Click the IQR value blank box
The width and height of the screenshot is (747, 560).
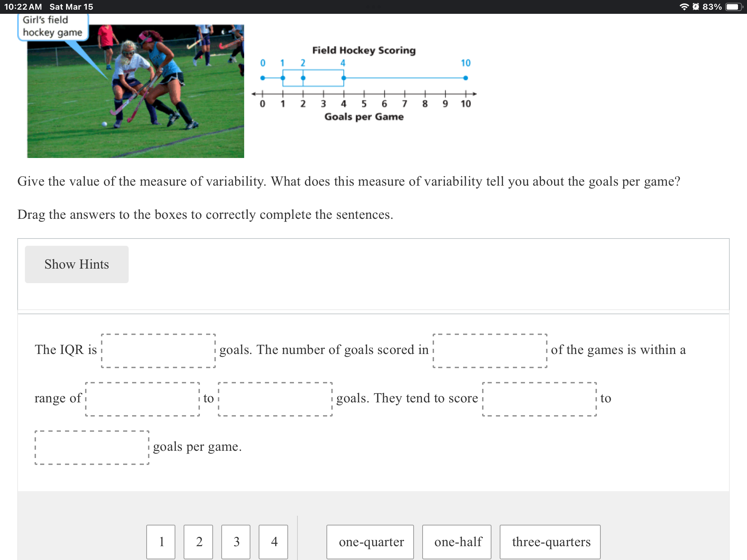158,351
